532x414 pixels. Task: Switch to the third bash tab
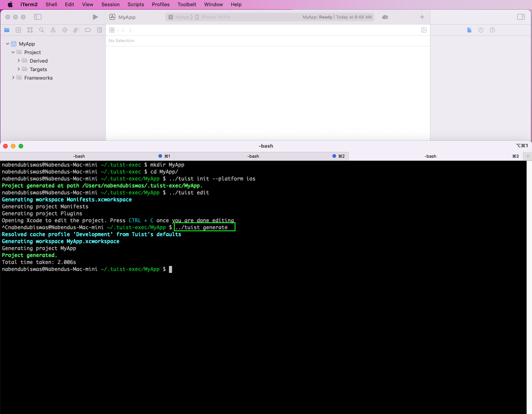430,156
